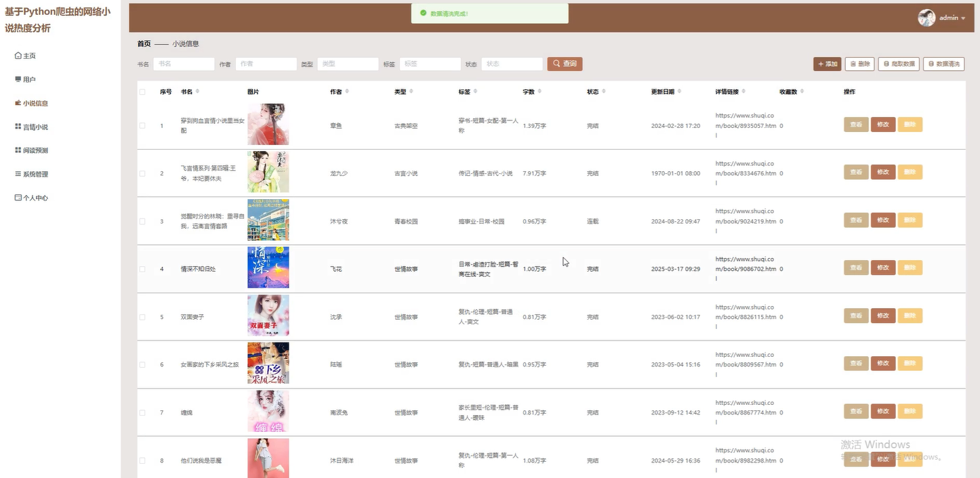Screen dimensions: 980x478
Task: Check the checkbox for row 5 双面妻子
Action: pos(142,317)
